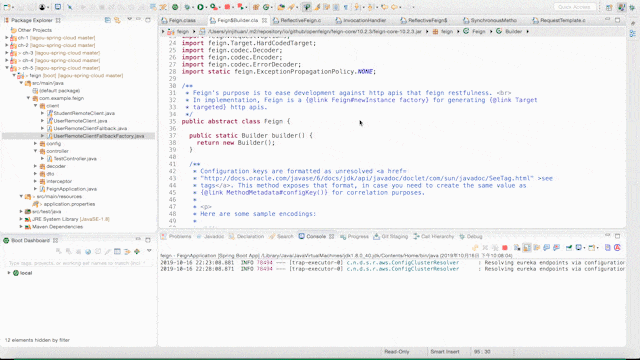Screen dimensions: 640x360
Task: Click the Pin Console icon
Action: point(569,248)
